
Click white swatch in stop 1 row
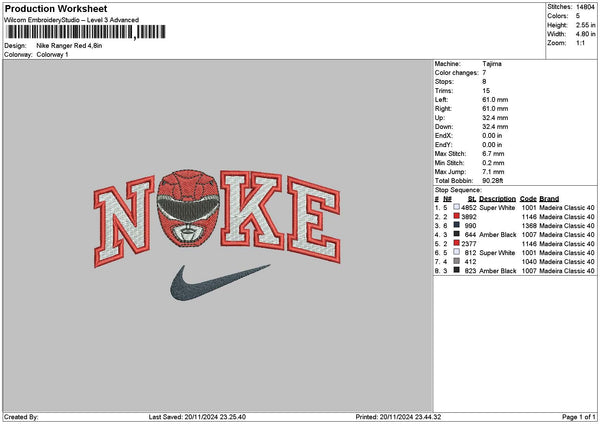click(457, 207)
